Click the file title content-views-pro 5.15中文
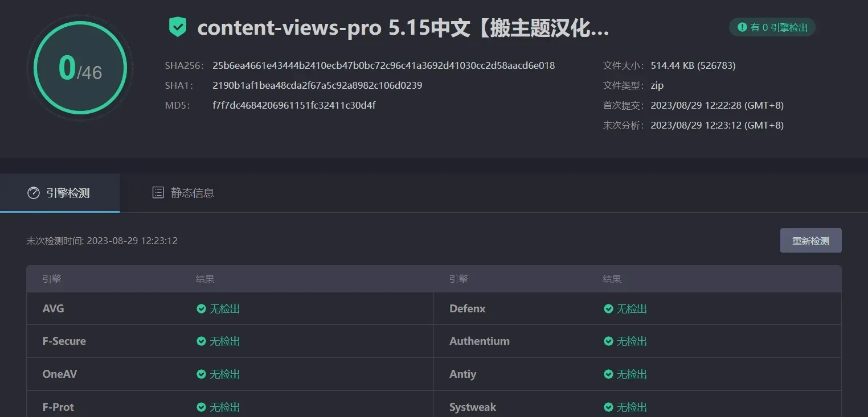Image resolution: width=868 pixels, height=417 pixels. [x=403, y=28]
